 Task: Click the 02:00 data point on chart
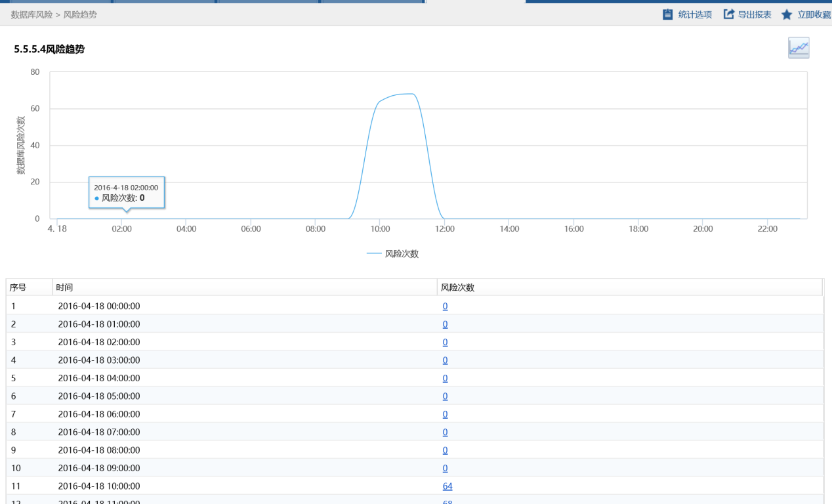pyautogui.click(x=122, y=219)
